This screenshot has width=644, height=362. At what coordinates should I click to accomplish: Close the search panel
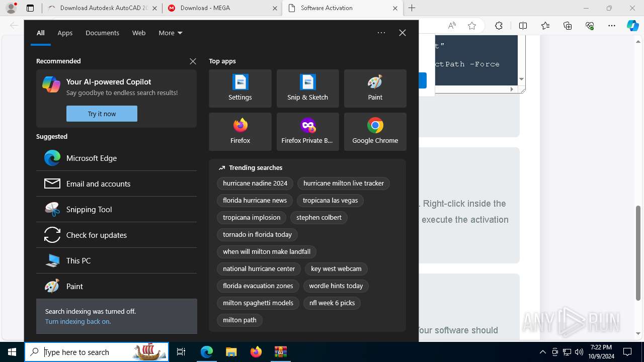click(403, 33)
